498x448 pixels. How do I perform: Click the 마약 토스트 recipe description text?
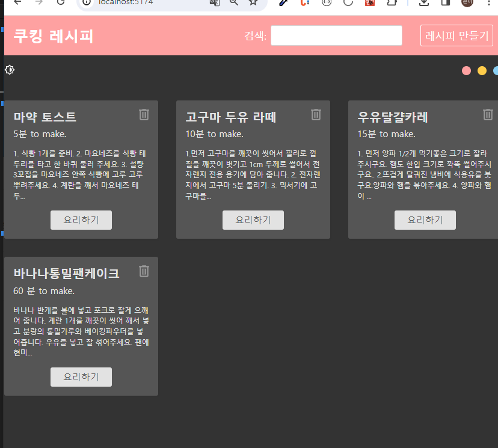[x=81, y=174]
